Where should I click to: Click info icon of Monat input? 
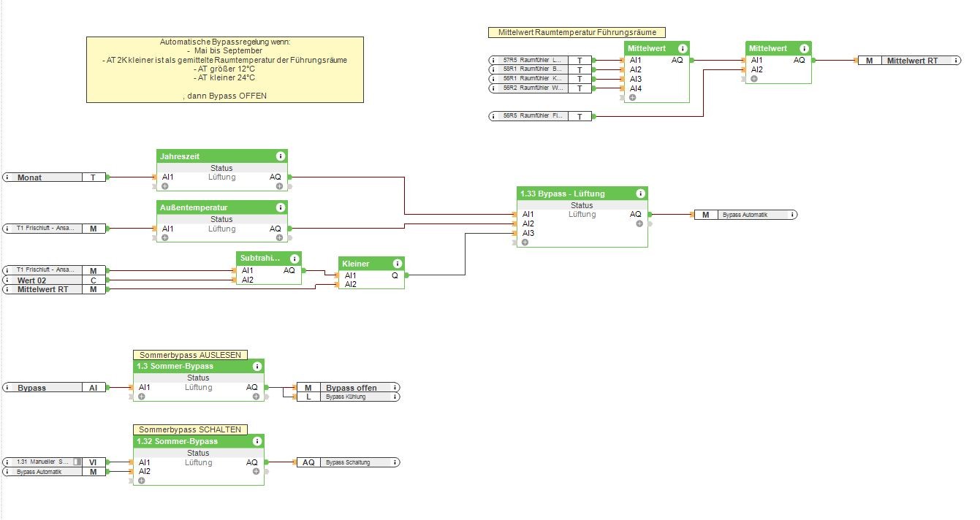[8, 177]
